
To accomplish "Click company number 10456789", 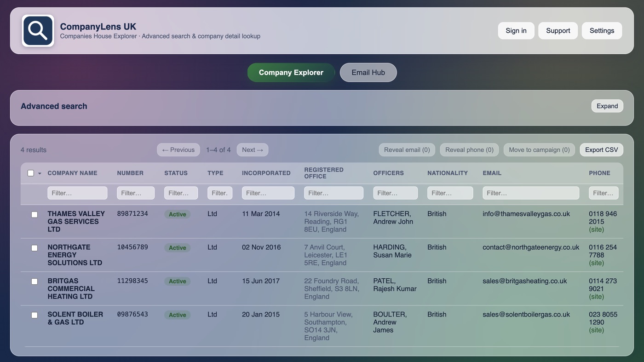I will coord(132,247).
